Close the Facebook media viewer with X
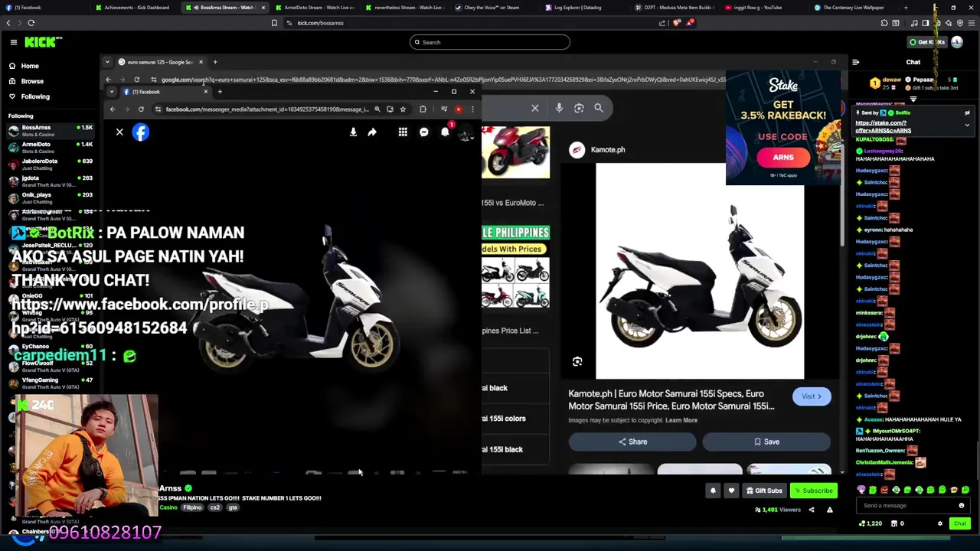This screenshot has width=980, height=551. (x=119, y=132)
